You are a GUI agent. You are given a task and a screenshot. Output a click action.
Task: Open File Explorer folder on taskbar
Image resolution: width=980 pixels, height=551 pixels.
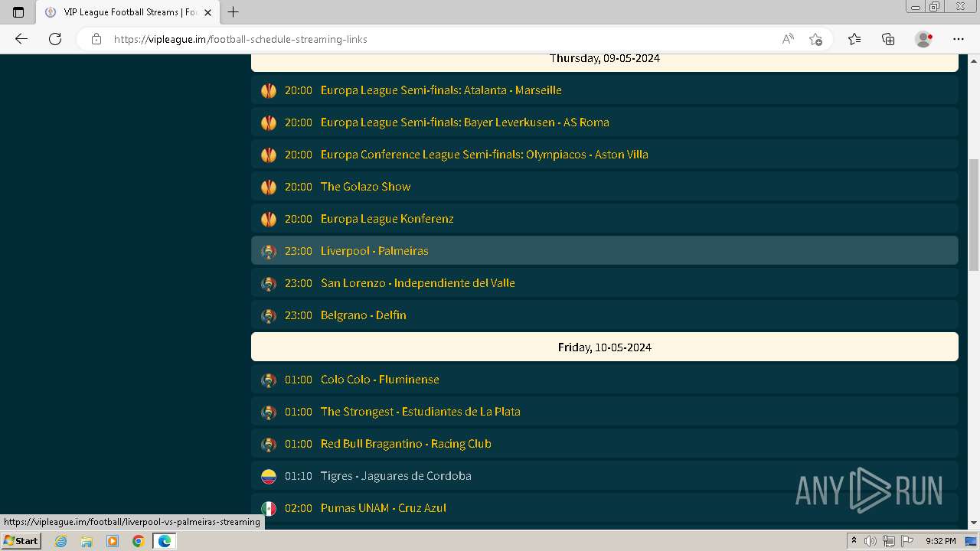(x=87, y=541)
